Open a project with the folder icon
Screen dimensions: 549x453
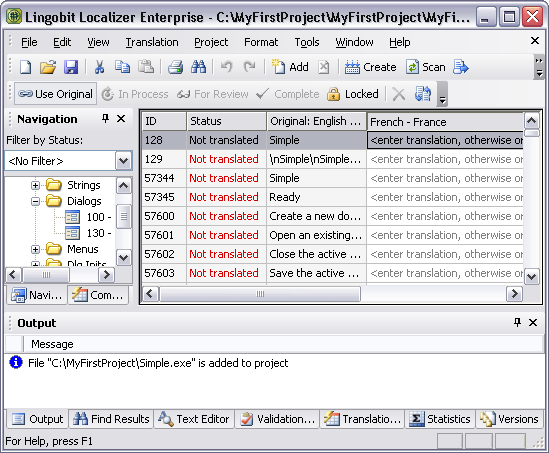tap(48, 67)
